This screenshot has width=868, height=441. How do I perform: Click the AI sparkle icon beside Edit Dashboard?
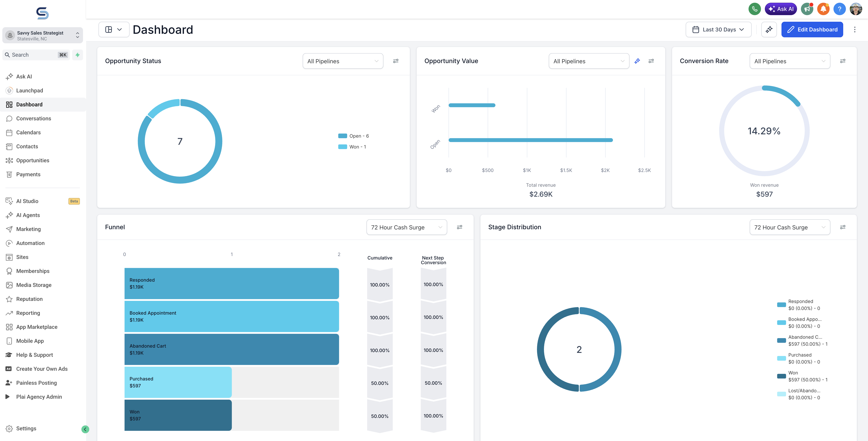coord(769,30)
